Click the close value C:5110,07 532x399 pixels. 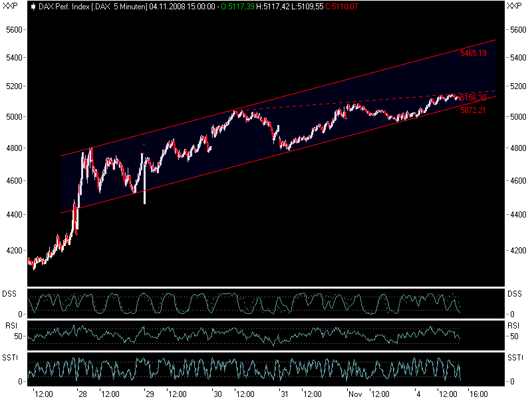tap(341, 7)
